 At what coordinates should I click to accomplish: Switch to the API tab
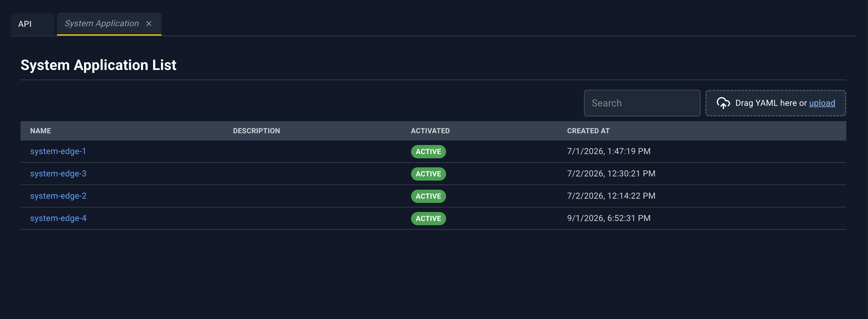tap(25, 24)
